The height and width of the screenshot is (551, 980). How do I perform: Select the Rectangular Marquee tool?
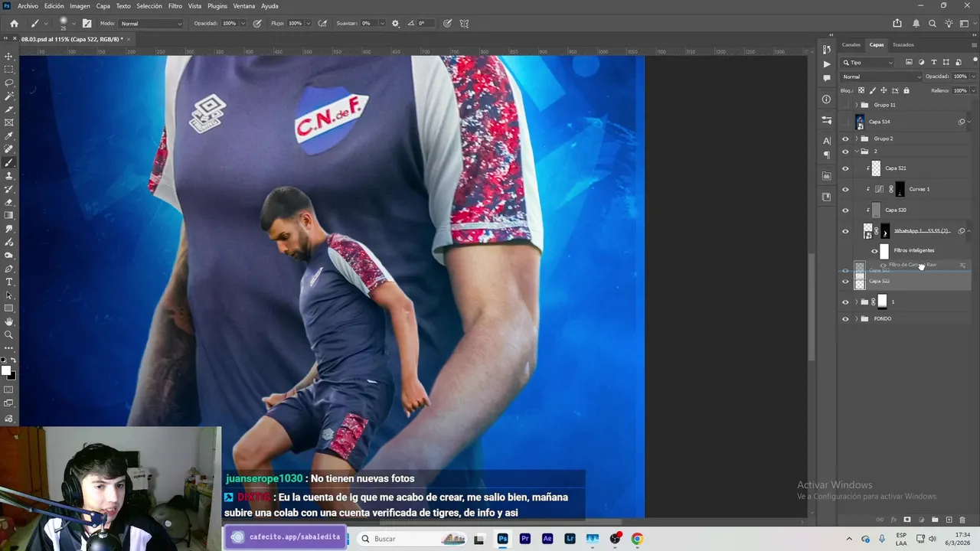(9, 70)
